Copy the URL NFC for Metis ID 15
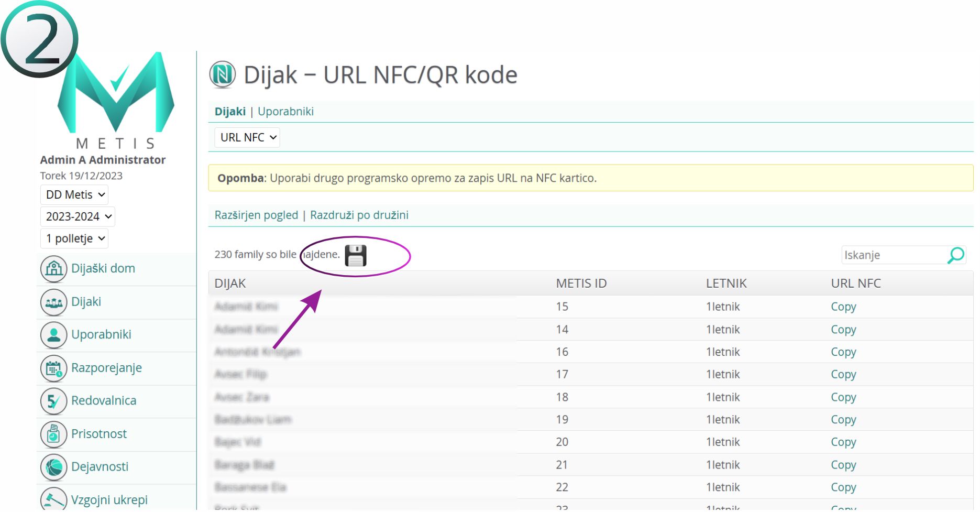 click(843, 307)
